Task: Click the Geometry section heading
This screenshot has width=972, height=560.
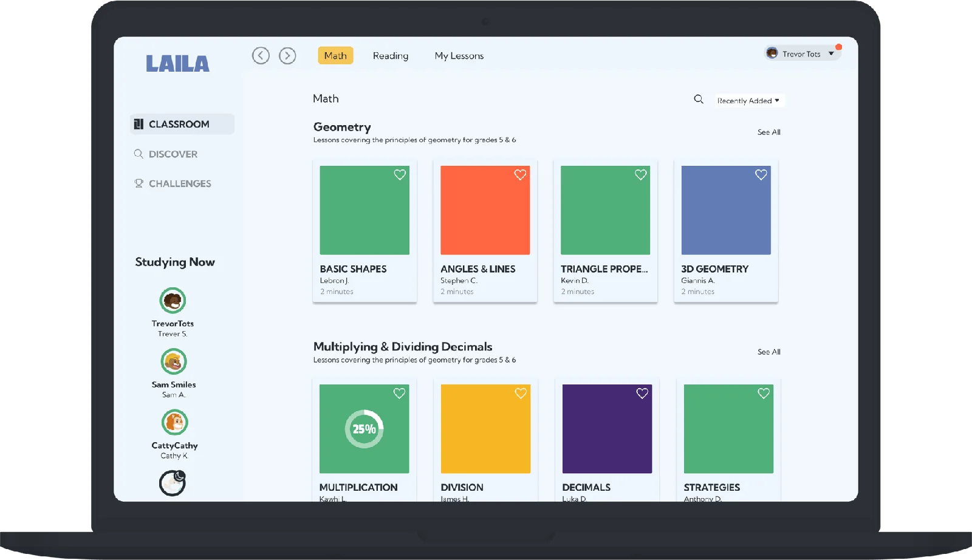Action: (x=342, y=127)
